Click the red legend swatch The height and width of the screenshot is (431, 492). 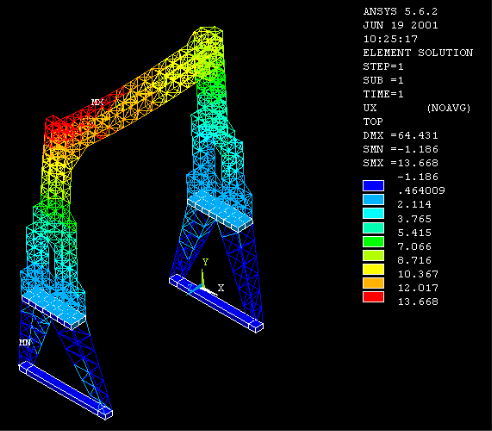373,297
